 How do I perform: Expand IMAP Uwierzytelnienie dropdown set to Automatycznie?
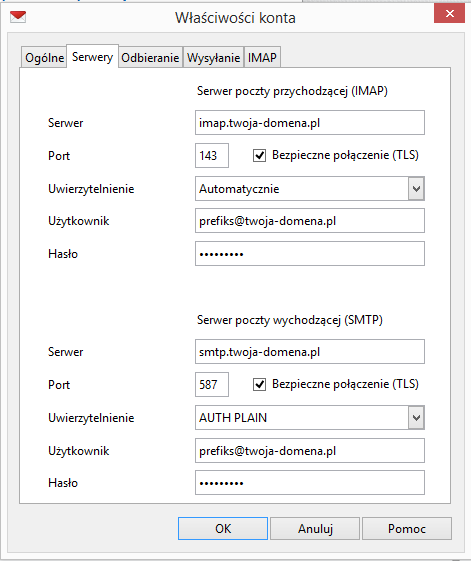[x=416, y=189]
